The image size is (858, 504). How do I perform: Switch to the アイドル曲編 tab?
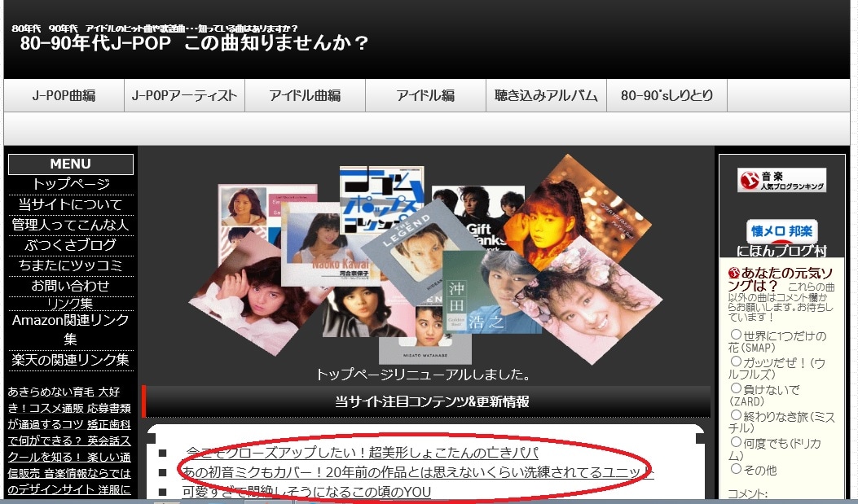[305, 95]
